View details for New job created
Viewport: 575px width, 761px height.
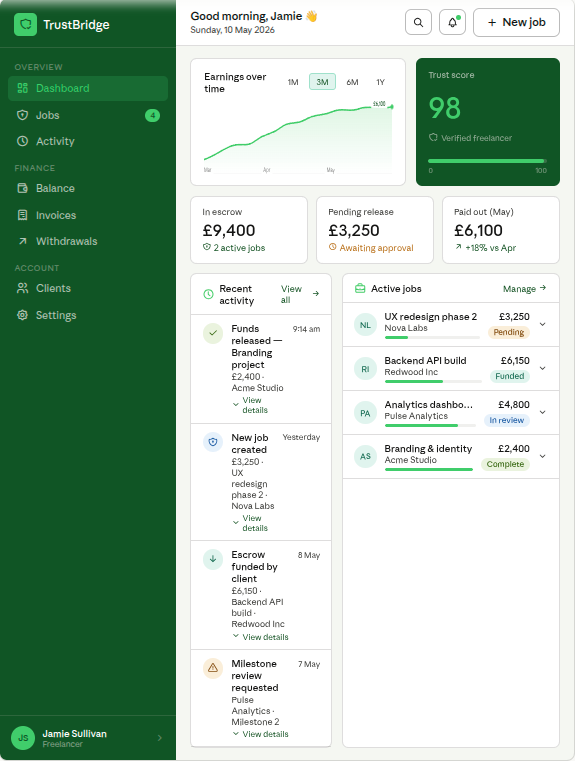250,523
